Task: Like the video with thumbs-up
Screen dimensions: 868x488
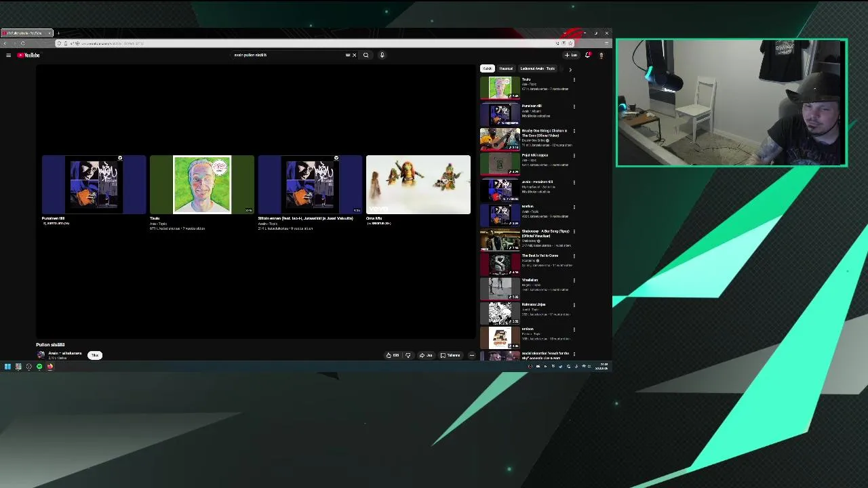Action: point(392,355)
